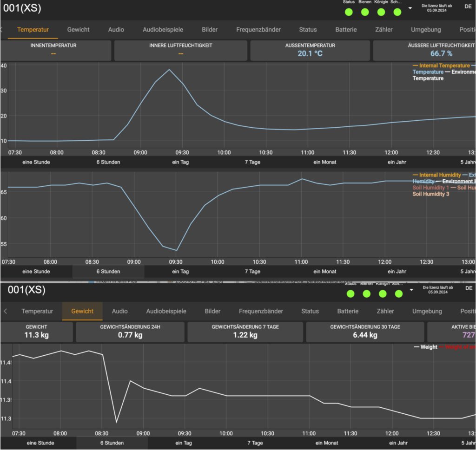Expand the dropdown arrow in the lower header
476x450 pixels.
pyautogui.click(x=411, y=290)
